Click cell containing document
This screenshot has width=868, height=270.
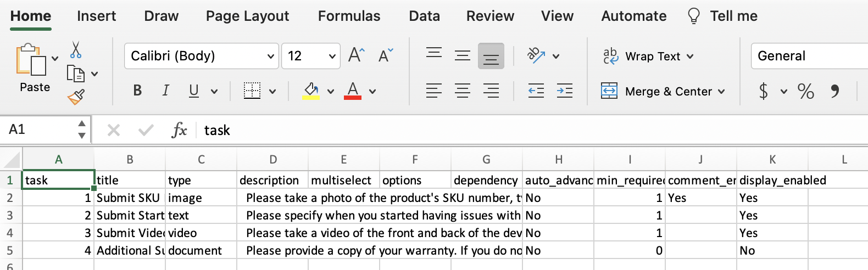(201, 250)
